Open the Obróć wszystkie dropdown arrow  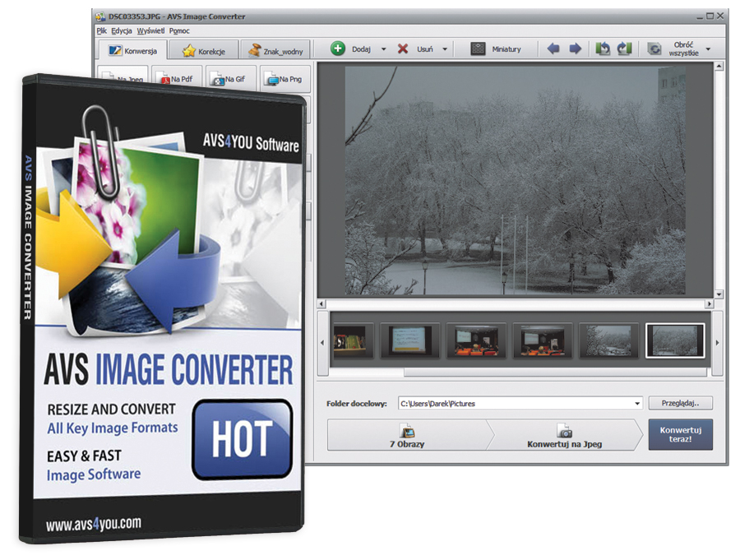tap(708, 49)
